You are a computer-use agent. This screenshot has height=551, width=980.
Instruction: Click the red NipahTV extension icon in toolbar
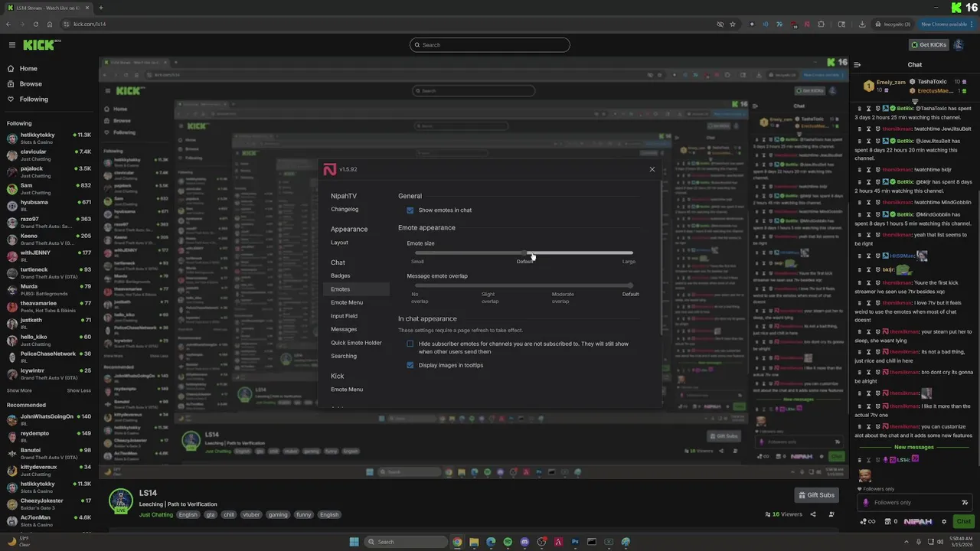tap(807, 24)
